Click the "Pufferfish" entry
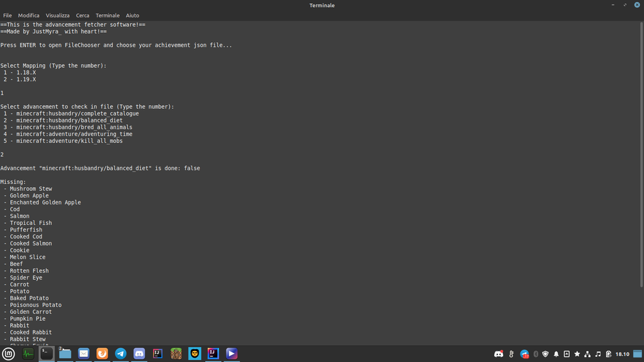The height and width of the screenshot is (362, 644). 26,230
